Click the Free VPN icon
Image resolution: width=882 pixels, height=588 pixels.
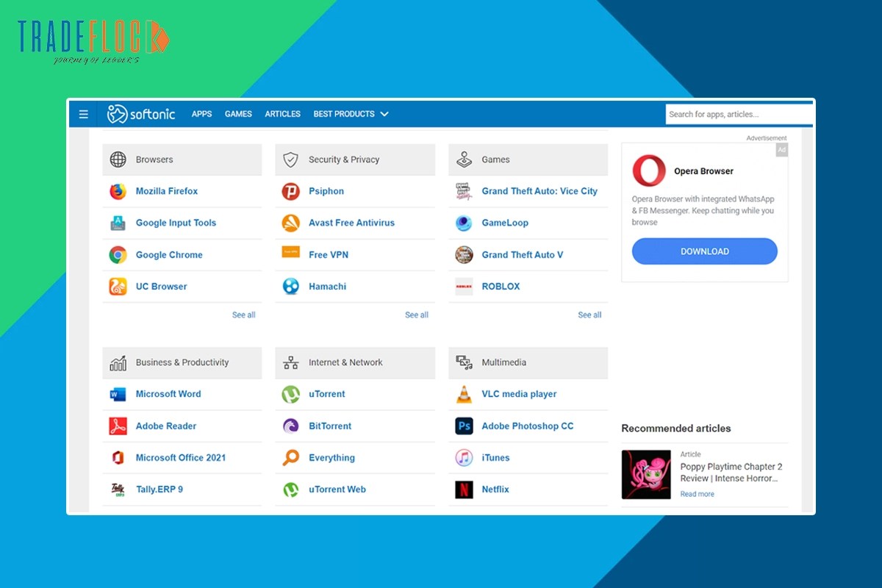[x=291, y=252]
